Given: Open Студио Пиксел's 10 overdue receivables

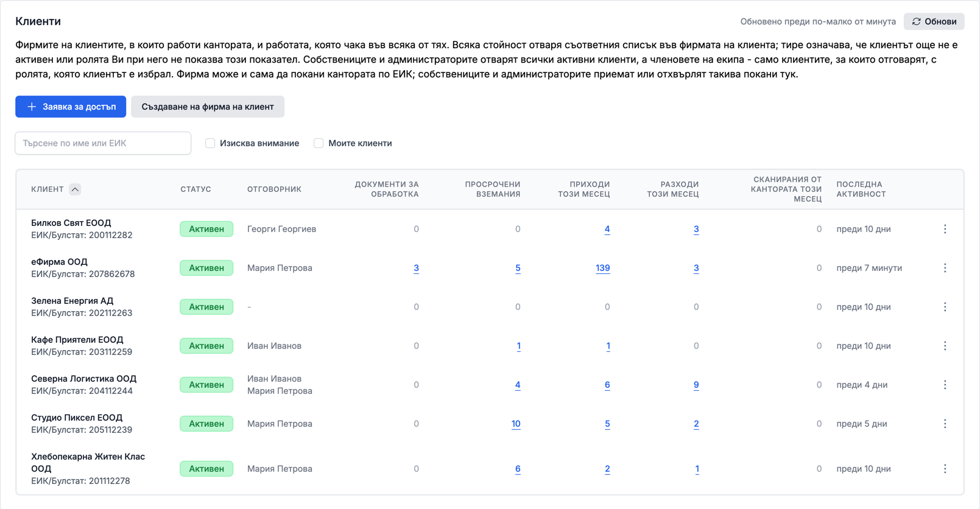Looking at the screenshot, I should 516,424.
